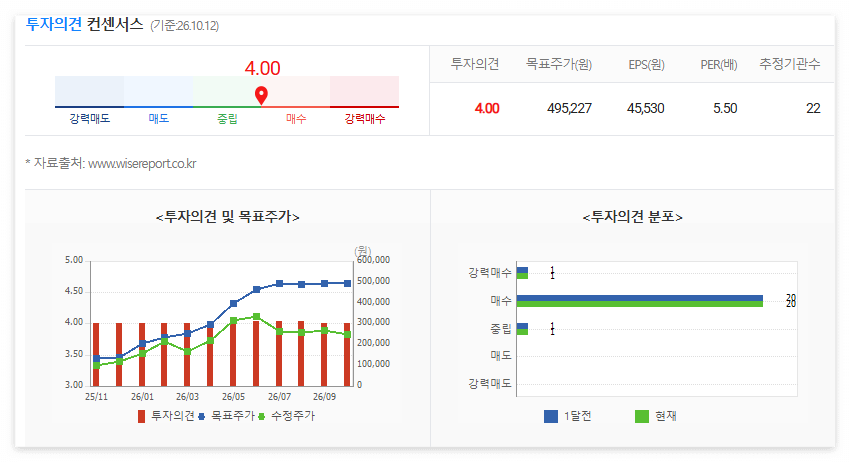Click the 목표주가(원) column header
The image size is (850, 462).
pos(558,64)
